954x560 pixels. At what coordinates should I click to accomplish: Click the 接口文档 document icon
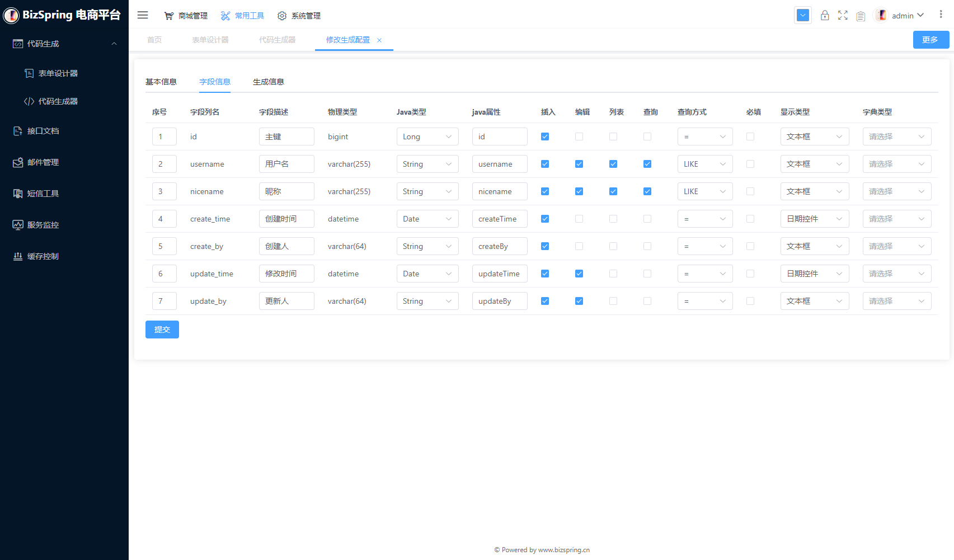[x=18, y=131]
